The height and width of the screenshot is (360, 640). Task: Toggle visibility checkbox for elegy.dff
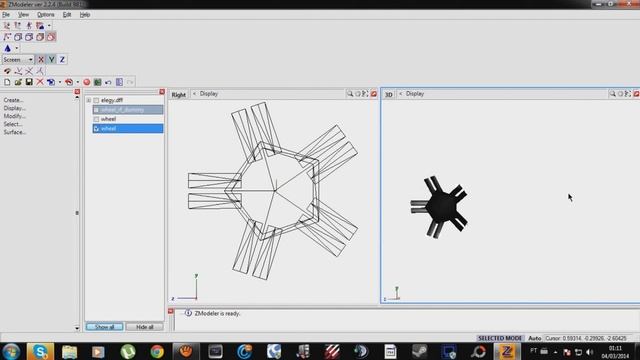tap(96, 100)
